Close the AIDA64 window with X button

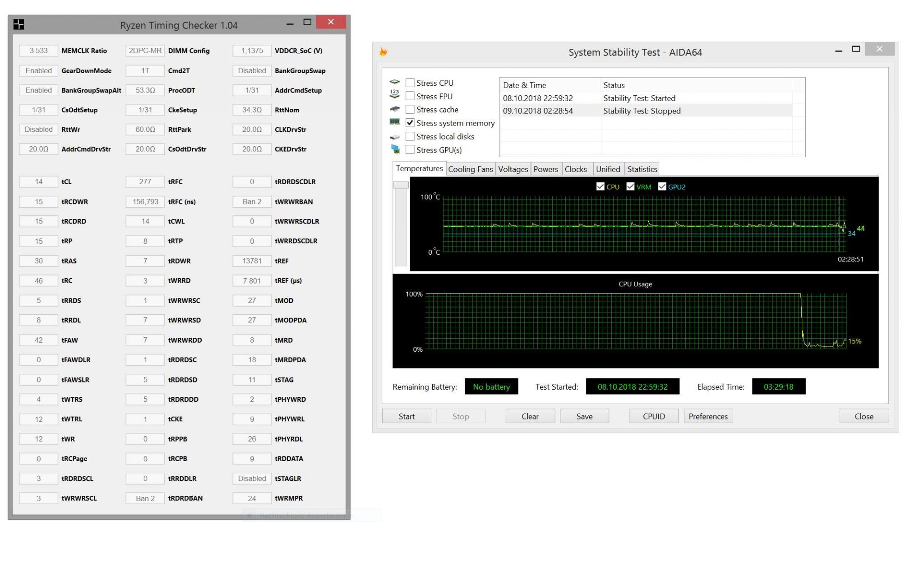tap(879, 49)
